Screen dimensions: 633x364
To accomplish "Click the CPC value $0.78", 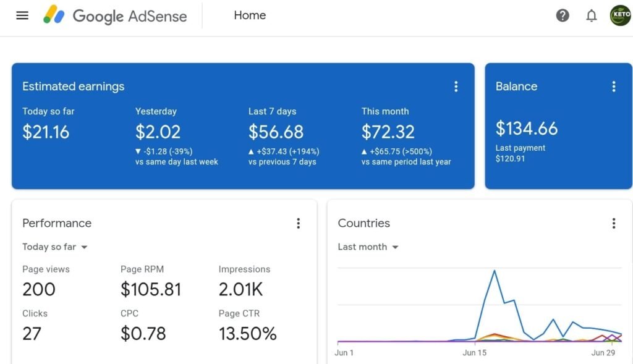I will coord(143,334).
